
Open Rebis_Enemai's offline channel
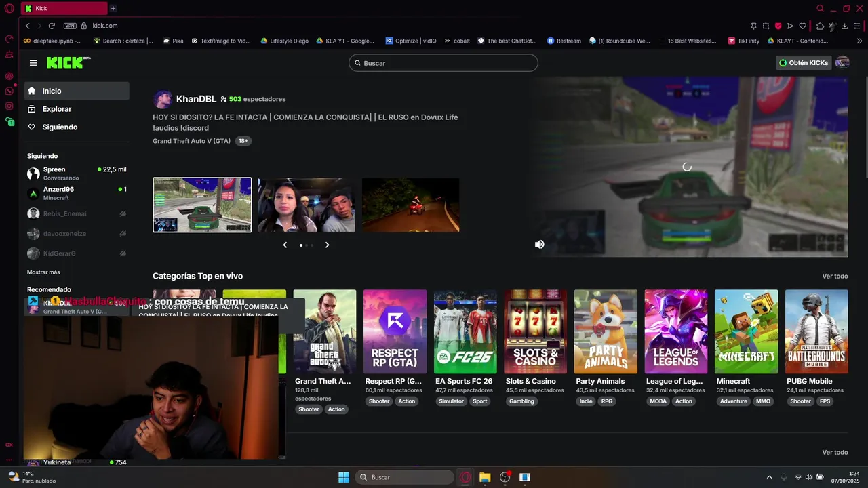77,213
